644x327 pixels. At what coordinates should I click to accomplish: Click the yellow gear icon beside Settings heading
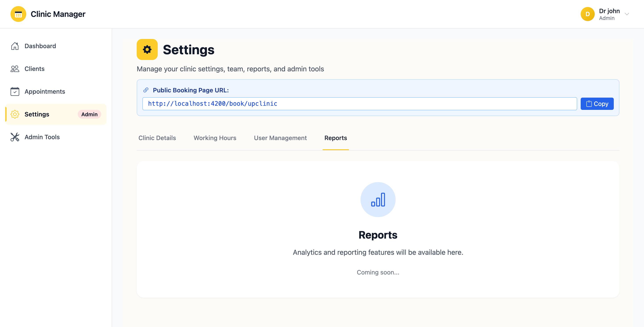[x=147, y=49]
